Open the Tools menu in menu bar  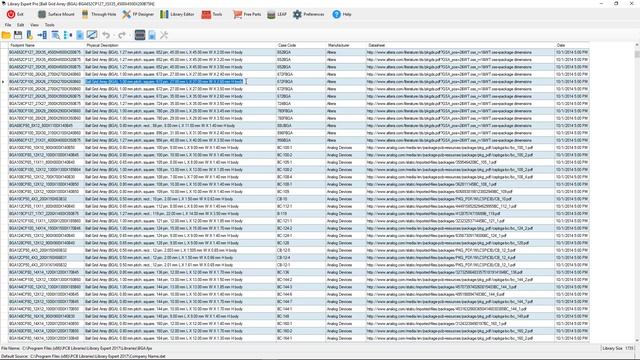point(49,25)
